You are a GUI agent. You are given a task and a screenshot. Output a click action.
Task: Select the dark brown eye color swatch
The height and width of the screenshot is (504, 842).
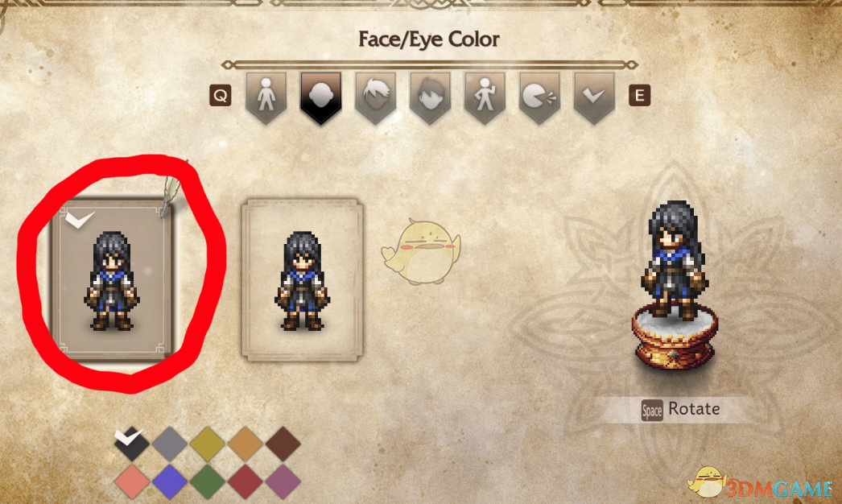pos(283,444)
